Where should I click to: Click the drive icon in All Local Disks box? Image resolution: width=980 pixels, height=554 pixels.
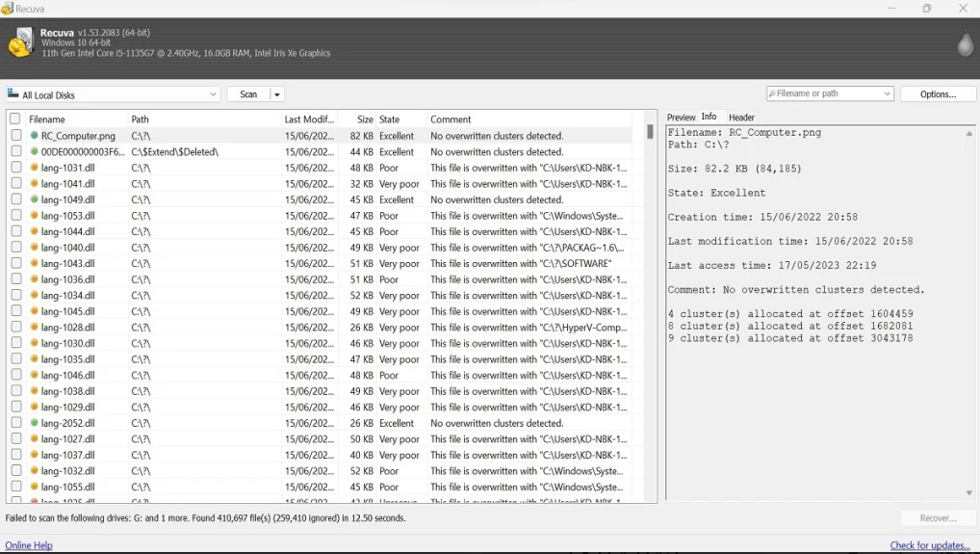tap(13, 93)
